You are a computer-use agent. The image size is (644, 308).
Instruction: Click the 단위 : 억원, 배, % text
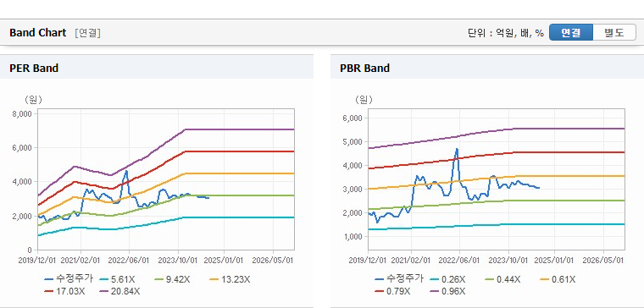(x=506, y=33)
